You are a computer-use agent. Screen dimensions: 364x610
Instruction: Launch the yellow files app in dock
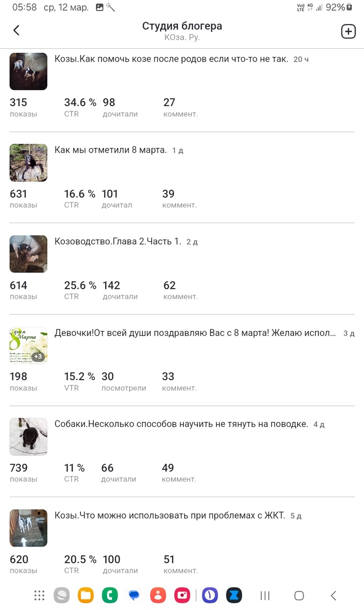click(x=86, y=595)
